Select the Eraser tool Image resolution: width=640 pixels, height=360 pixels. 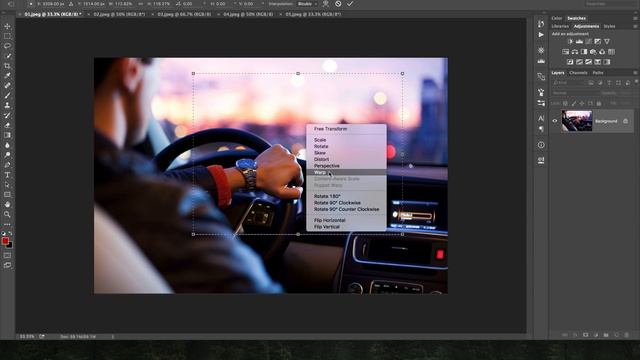point(7,125)
